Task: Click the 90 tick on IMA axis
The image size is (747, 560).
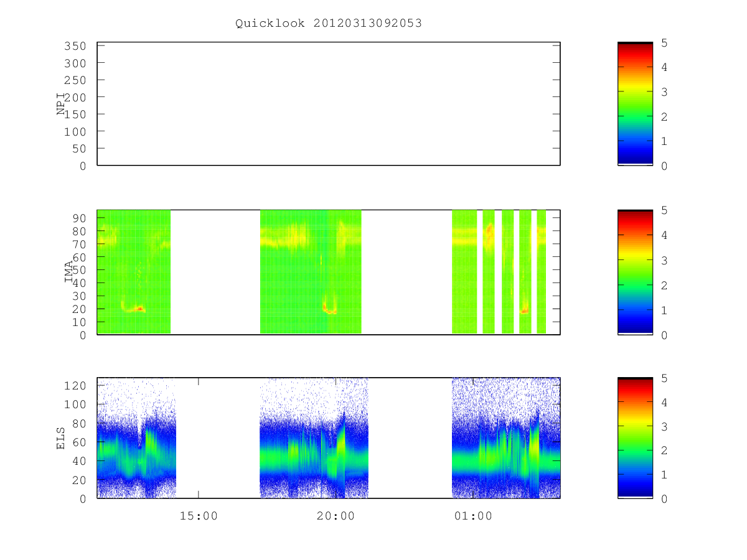Action: point(78,218)
